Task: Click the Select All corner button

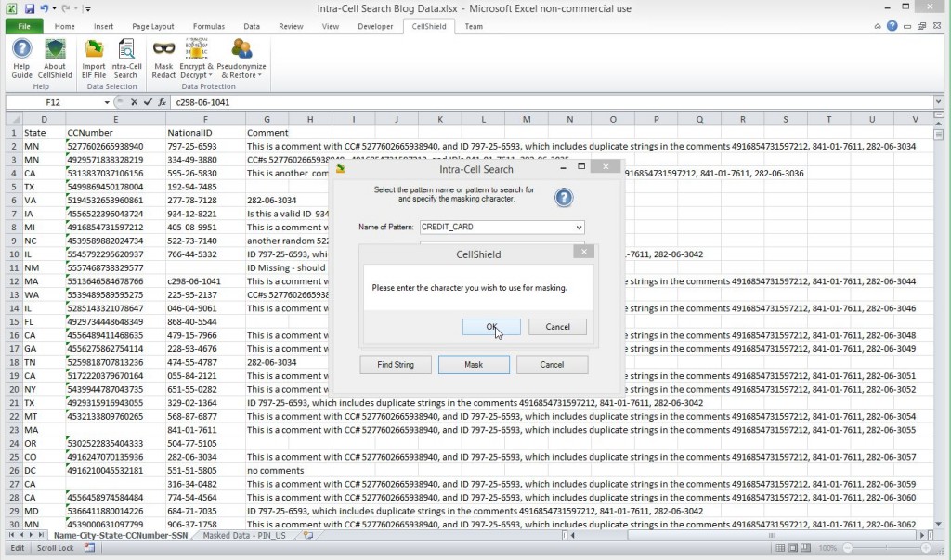Action: 14,120
